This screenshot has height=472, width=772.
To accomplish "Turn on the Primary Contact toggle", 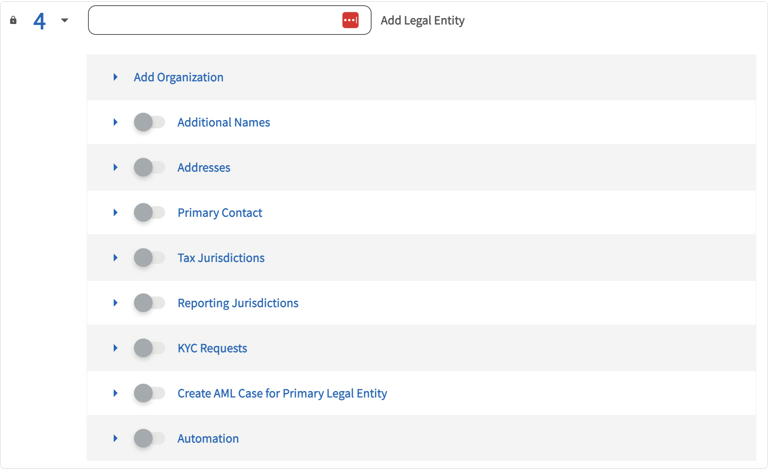I will tap(149, 213).
